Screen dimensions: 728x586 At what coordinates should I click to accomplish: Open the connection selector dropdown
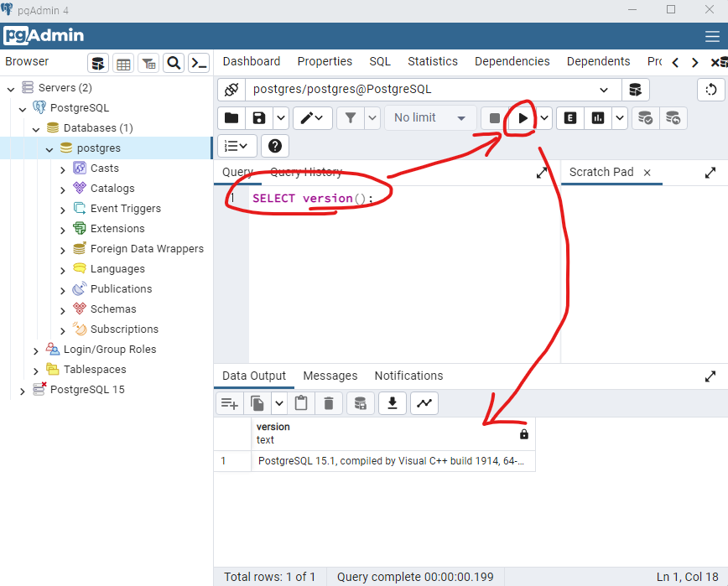(x=604, y=90)
